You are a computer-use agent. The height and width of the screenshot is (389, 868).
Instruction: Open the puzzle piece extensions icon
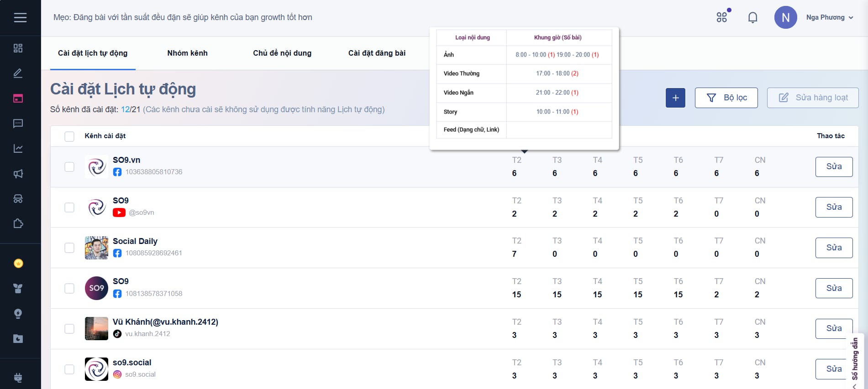[x=18, y=223]
